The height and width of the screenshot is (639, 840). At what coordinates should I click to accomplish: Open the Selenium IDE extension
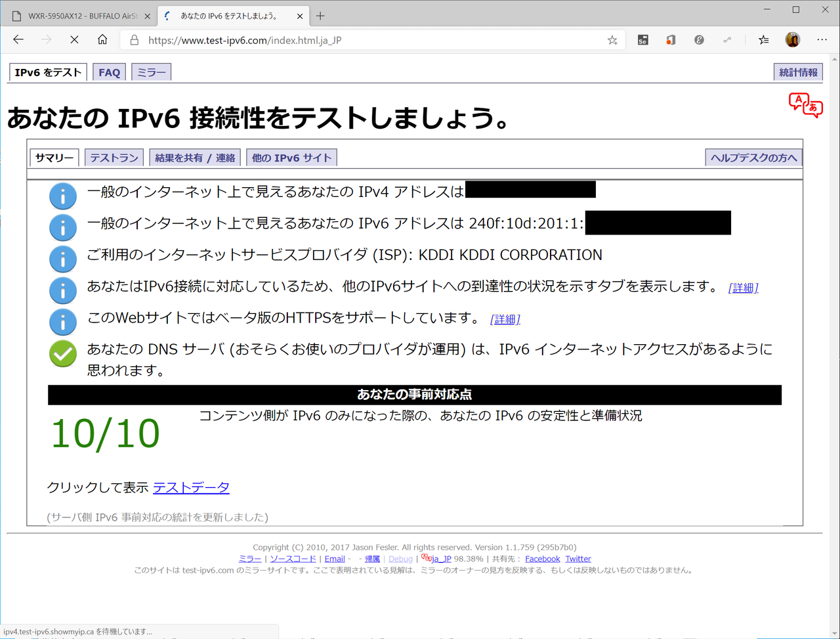tap(642, 40)
